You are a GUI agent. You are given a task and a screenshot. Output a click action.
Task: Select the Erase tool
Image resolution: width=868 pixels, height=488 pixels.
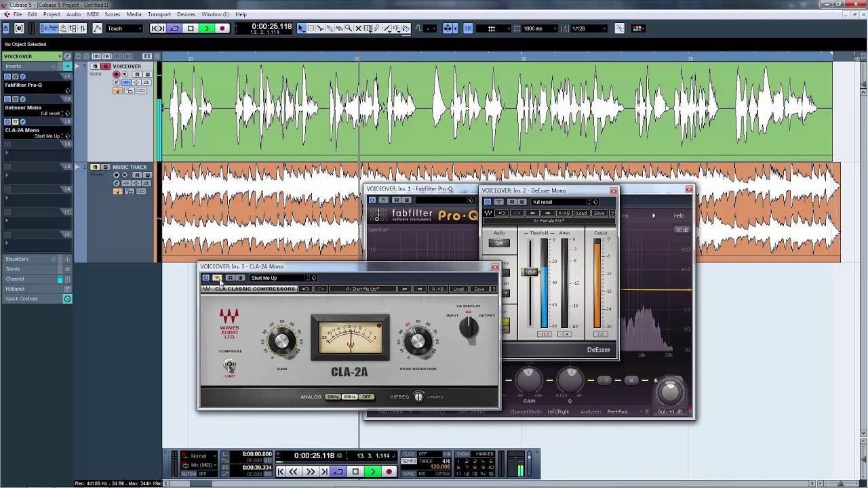click(x=339, y=28)
